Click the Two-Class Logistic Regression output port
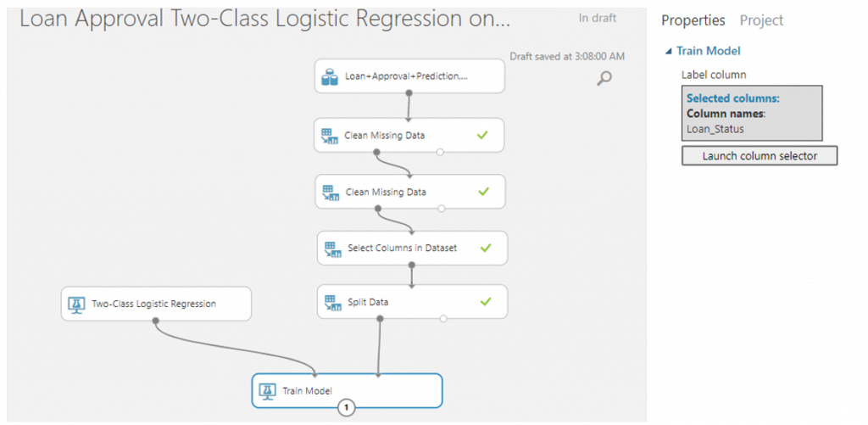The height and width of the screenshot is (425, 868). [156, 321]
